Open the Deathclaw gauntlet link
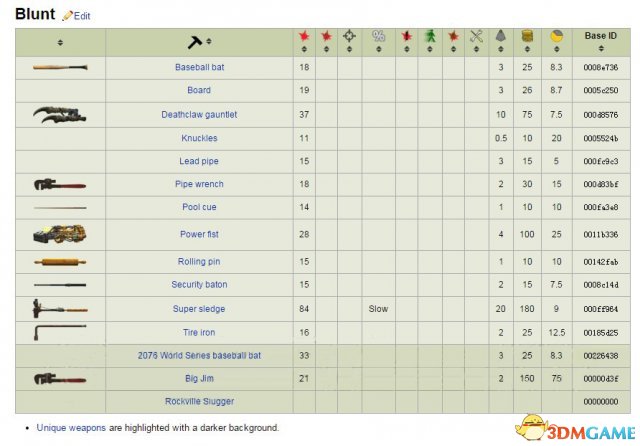The width and height of the screenshot is (640, 446). click(x=199, y=115)
